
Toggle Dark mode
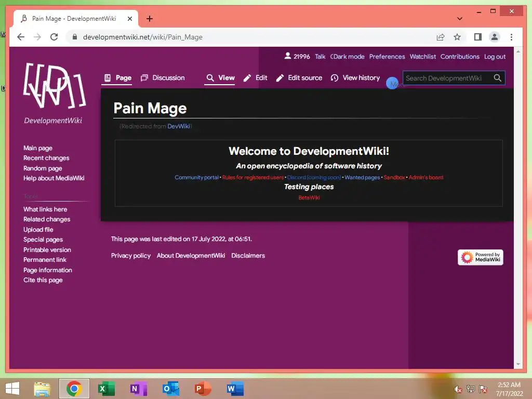click(347, 56)
